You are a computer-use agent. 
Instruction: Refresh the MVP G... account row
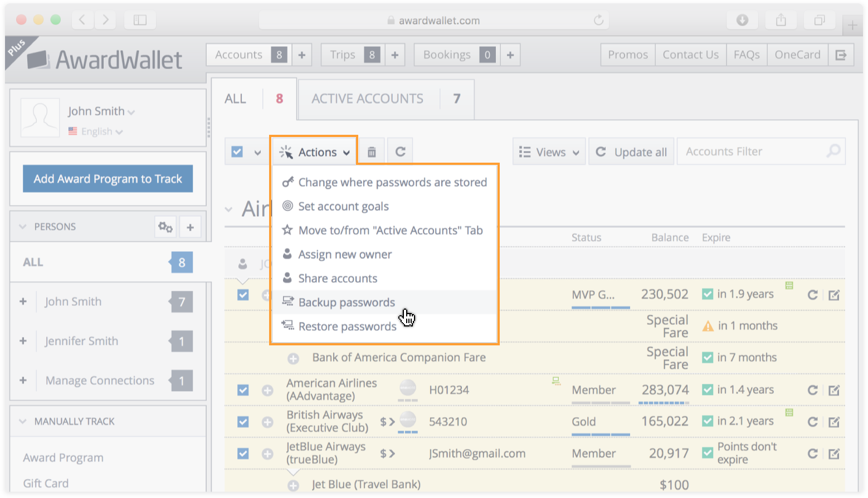click(812, 295)
